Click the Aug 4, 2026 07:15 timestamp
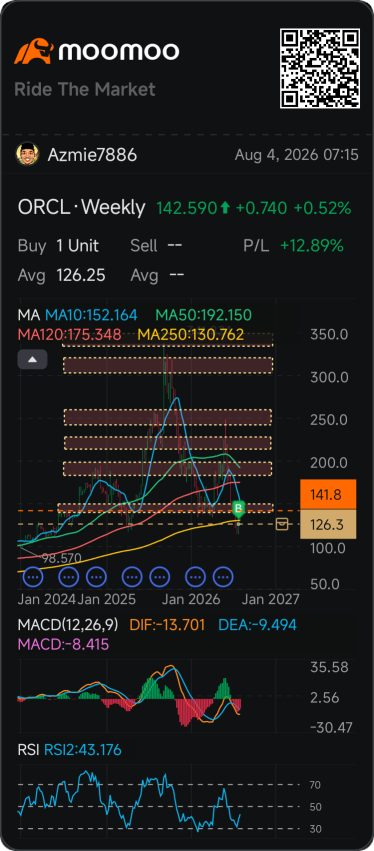This screenshot has width=374, height=851. tap(296, 155)
